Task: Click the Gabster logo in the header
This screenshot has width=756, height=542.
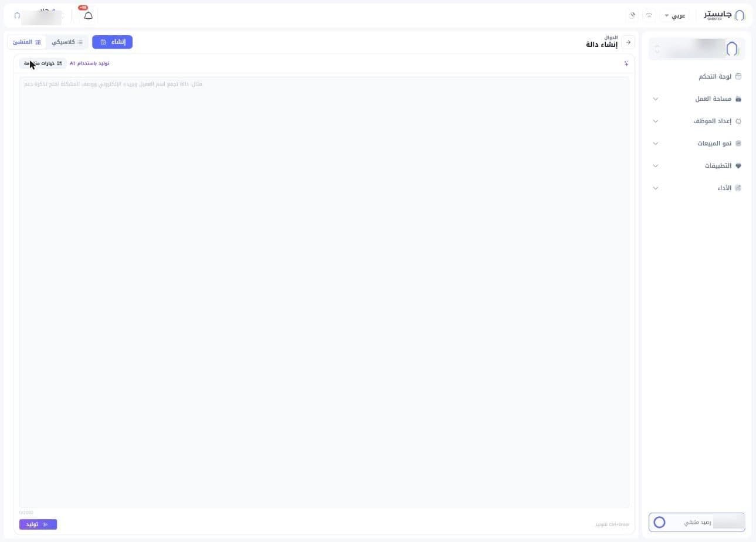Action: tap(724, 15)
